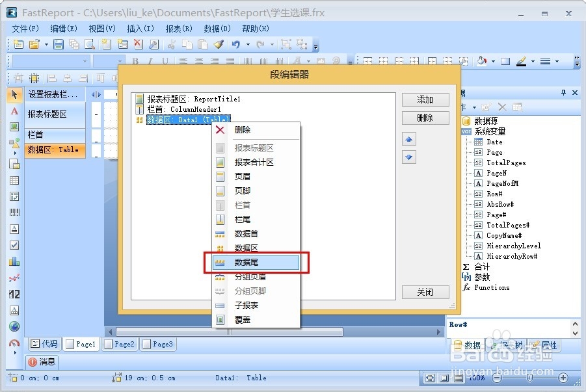Image resolution: width=586 pixels, height=392 pixels.
Task: Pick the Picture object tool
Action: coord(14,125)
